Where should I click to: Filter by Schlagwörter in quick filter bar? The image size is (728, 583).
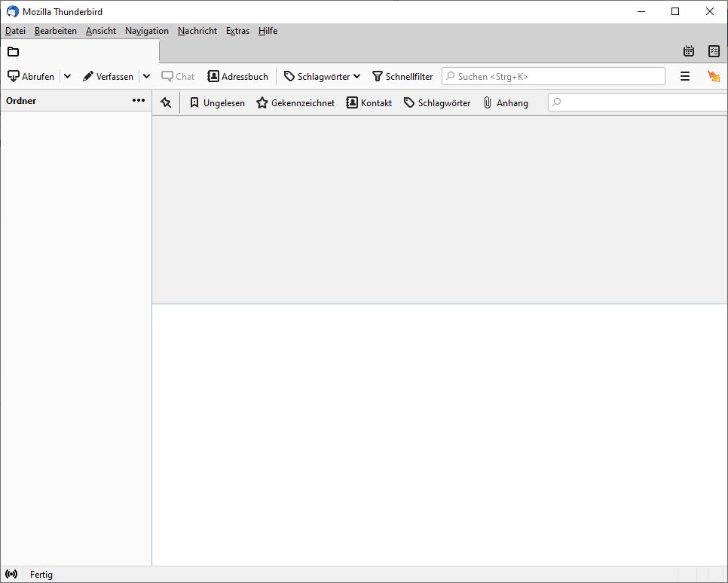tap(437, 103)
